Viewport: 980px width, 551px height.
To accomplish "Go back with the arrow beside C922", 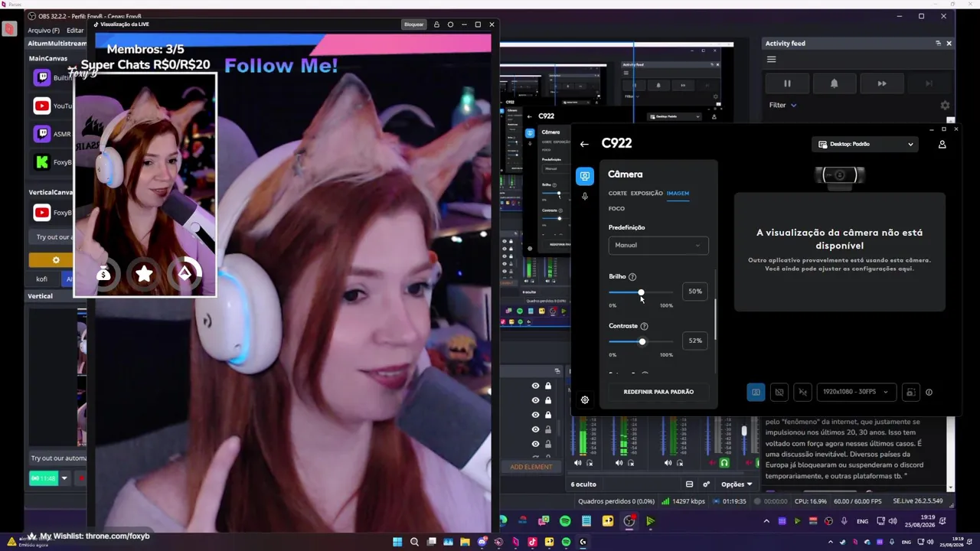I will tap(584, 144).
